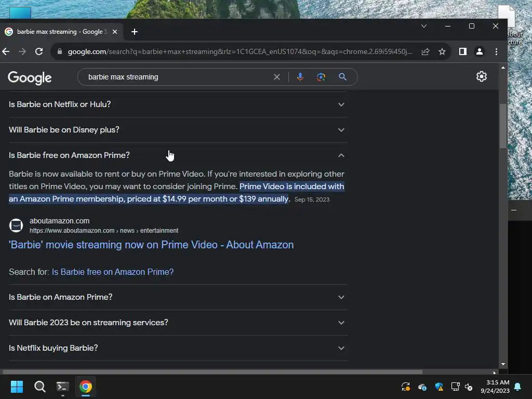
Task: Click horizontal scrollbar right arrow
Action: (x=495, y=373)
